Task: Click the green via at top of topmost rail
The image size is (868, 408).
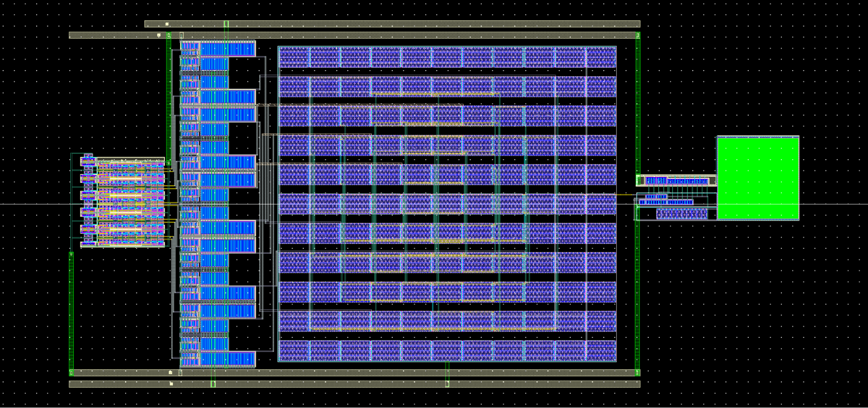Action: point(226,23)
